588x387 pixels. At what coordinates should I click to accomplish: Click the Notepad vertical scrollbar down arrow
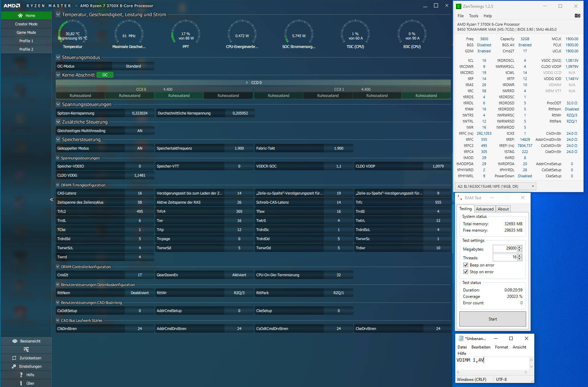coord(531,367)
